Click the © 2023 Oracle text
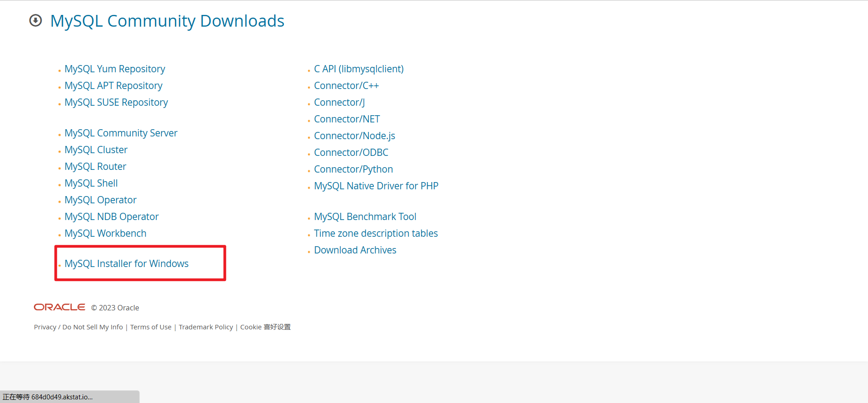Image resolution: width=868 pixels, height=403 pixels. point(115,308)
